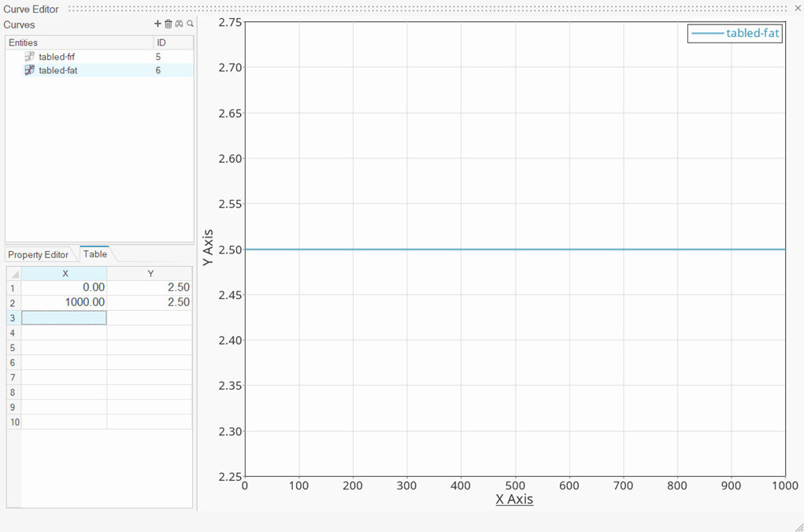Add a new curve with the plus icon
This screenshot has height=532, width=804.
tap(157, 24)
